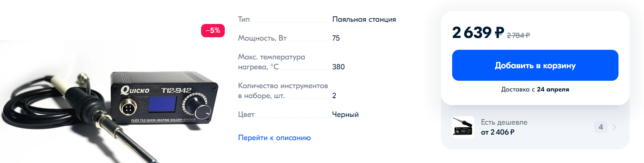Select the 'Паяльная станция' type value
Image resolution: width=644 pixels, height=163 pixels.
click(364, 20)
